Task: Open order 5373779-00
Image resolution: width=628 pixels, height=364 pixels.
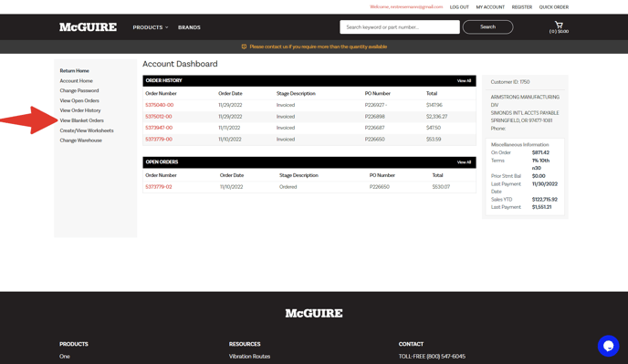Action: (159, 140)
